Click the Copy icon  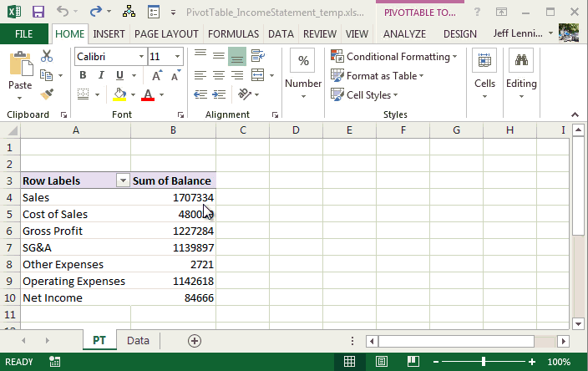pos(47,75)
